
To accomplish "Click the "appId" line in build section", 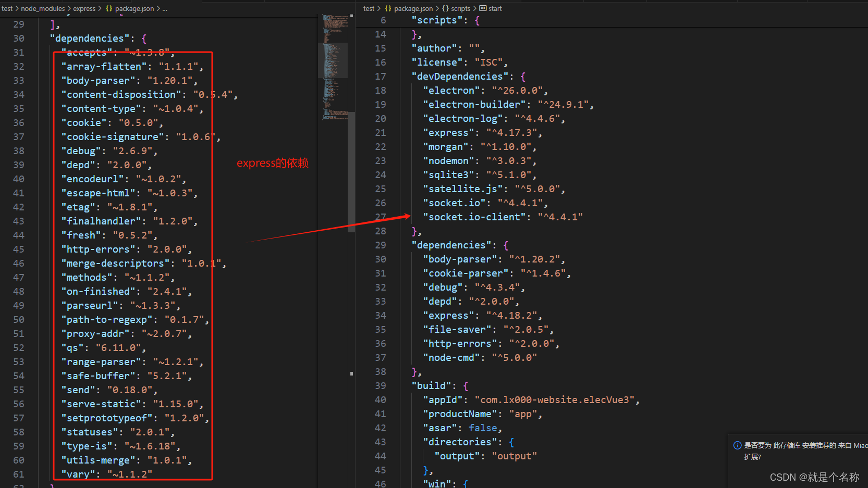I will pyautogui.click(x=532, y=400).
